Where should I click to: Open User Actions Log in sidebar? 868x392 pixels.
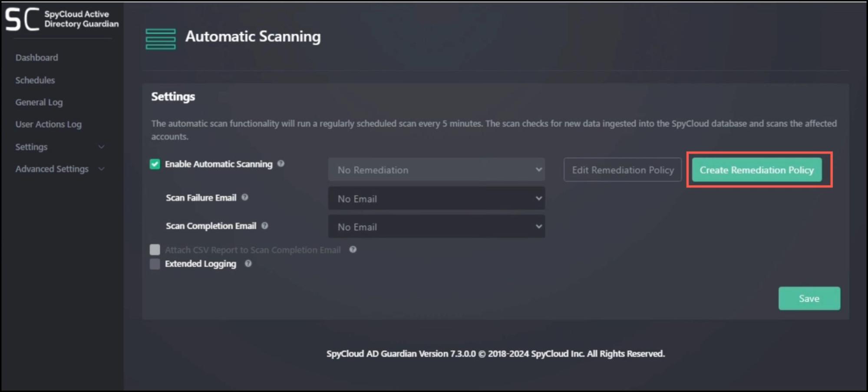(49, 124)
